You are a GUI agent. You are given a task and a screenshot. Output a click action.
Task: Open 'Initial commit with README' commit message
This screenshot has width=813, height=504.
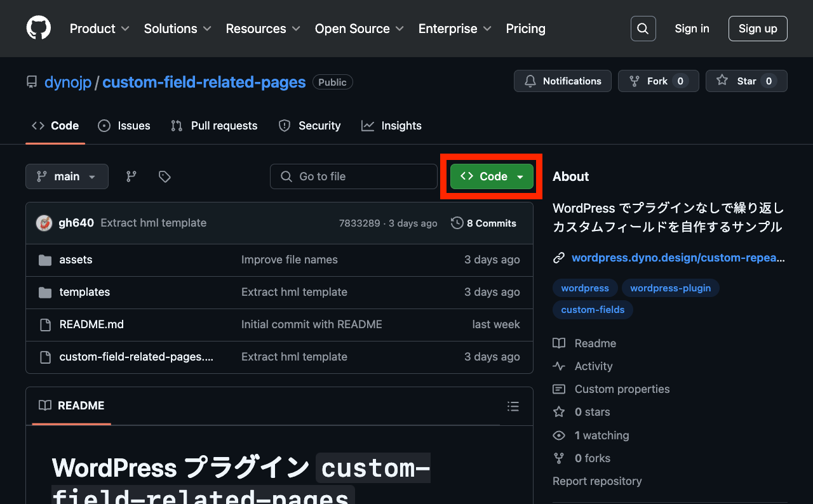click(312, 324)
